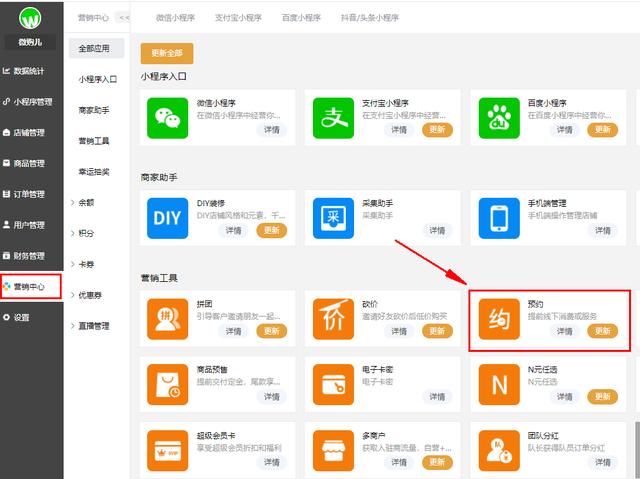640x479 pixels.
Task: Open the 超级会员卡 icon
Action: pyautogui.click(x=167, y=450)
